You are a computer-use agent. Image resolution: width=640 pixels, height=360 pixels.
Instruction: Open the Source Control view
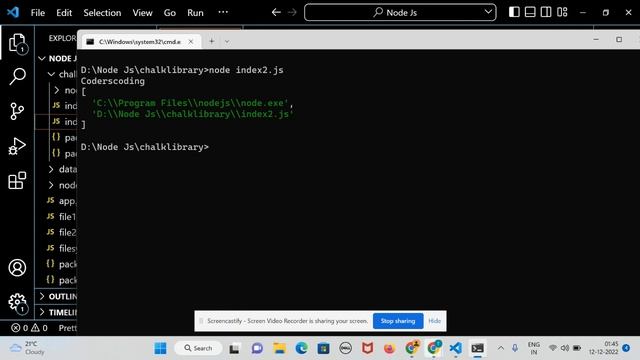[17, 111]
